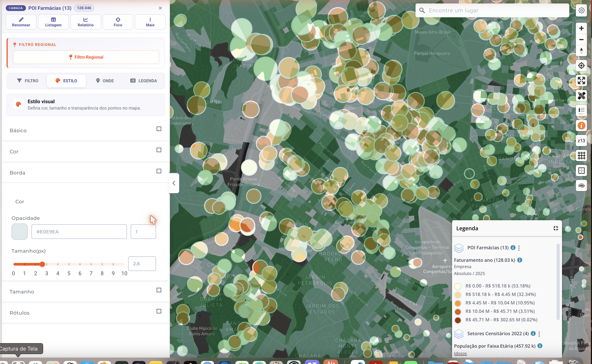Click the grid overlay icon
Viewport: 592px width, 364px height.
pos(581,155)
